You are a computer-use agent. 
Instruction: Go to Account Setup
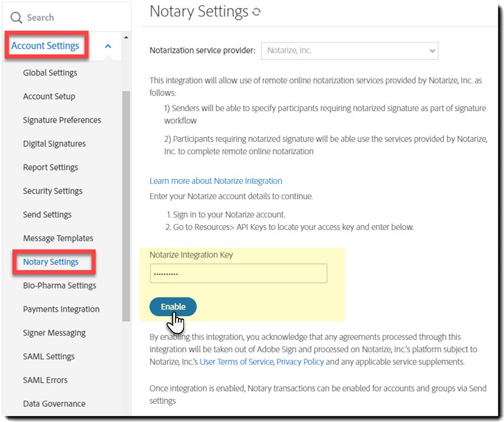click(x=49, y=97)
